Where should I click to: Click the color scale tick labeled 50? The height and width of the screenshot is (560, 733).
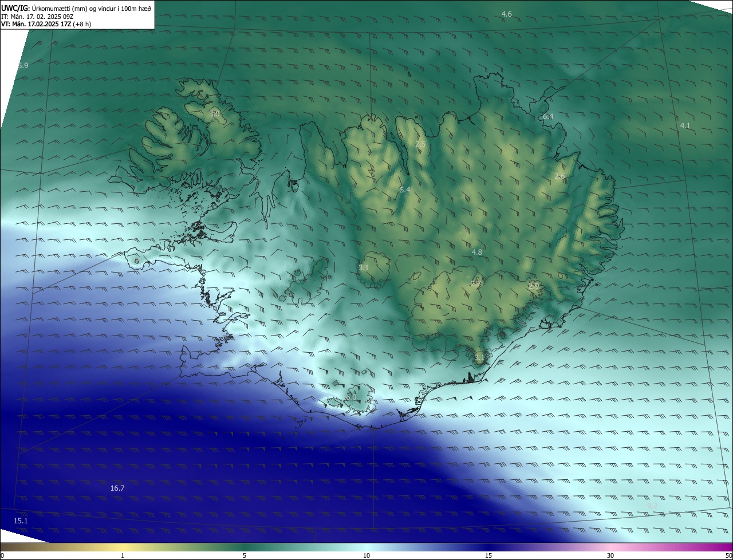[x=728, y=555]
